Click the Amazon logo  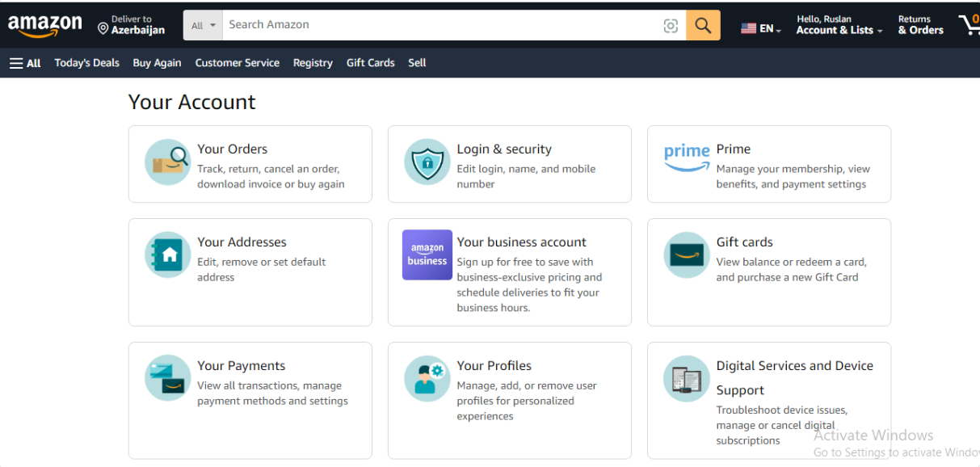[x=45, y=25]
